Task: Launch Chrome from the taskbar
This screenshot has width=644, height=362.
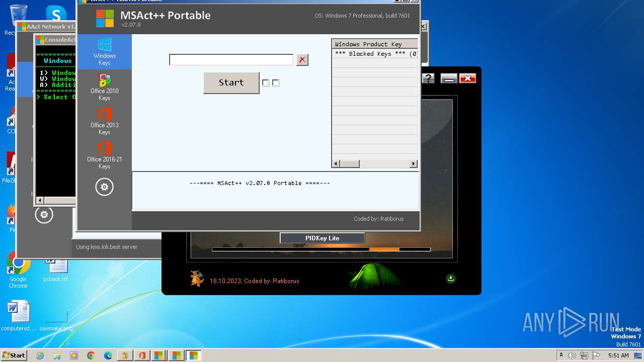Action: [91, 355]
